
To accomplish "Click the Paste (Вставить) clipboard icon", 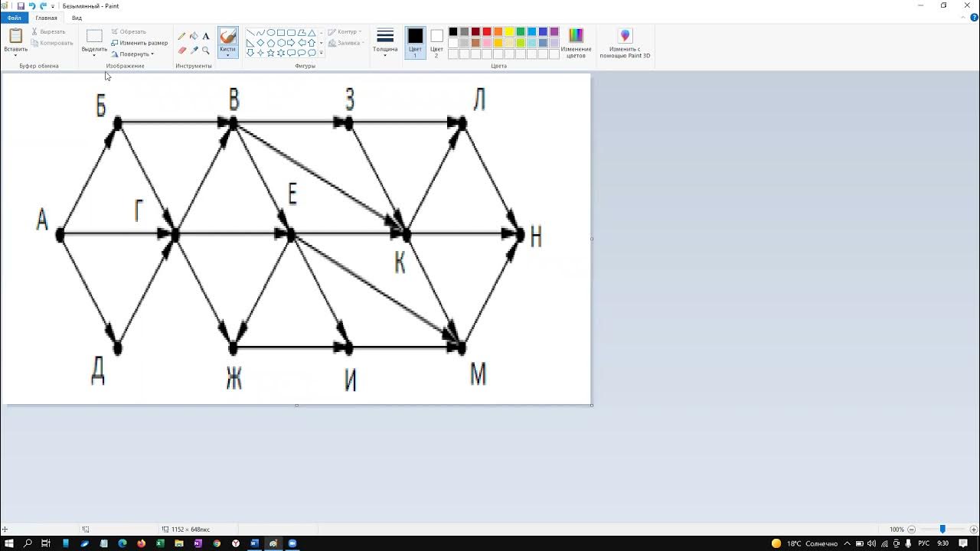I will pos(15,36).
